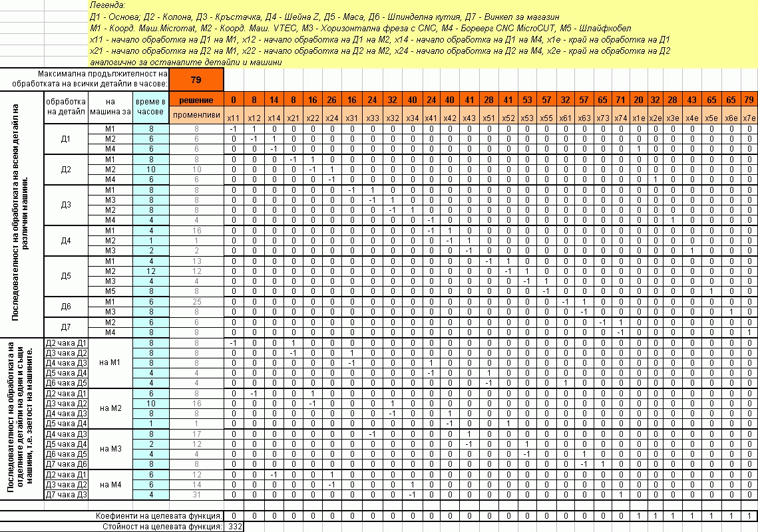The width and height of the screenshot is (758, 532).
Task: Select grey value 13 in Д5 М1 row
Action: pos(196,261)
